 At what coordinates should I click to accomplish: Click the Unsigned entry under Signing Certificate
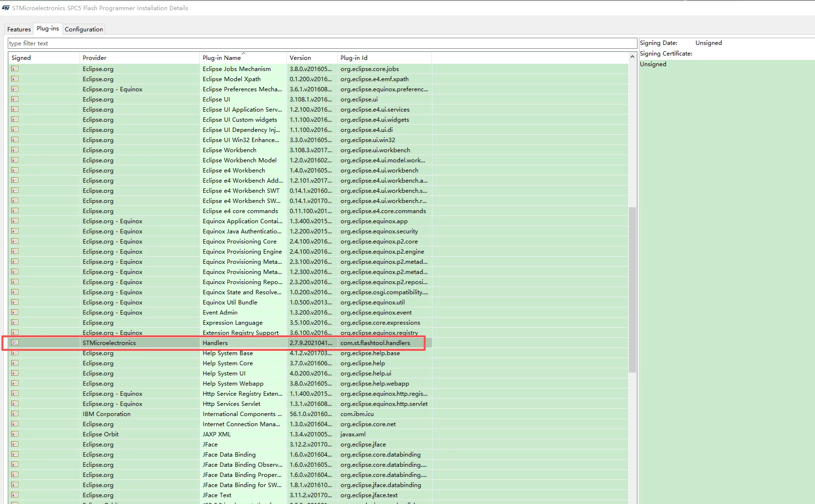click(653, 64)
